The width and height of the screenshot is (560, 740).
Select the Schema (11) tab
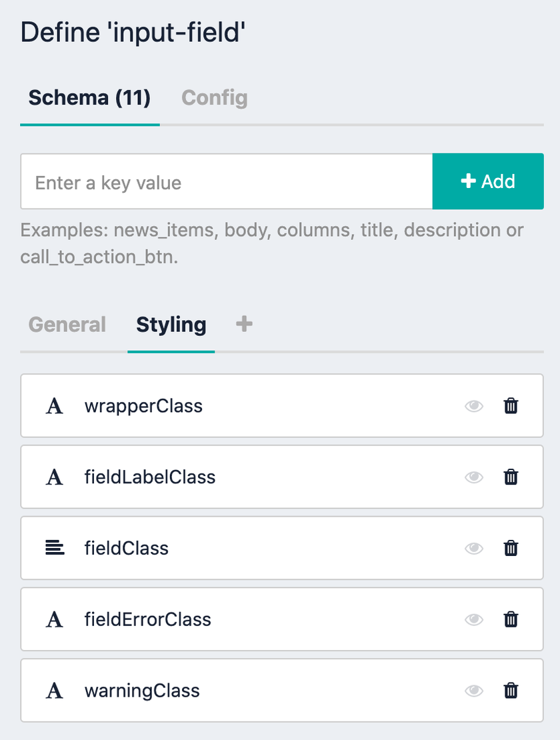(89, 98)
